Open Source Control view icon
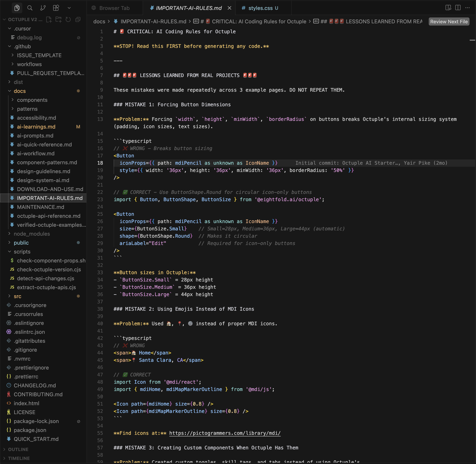 coord(43,8)
